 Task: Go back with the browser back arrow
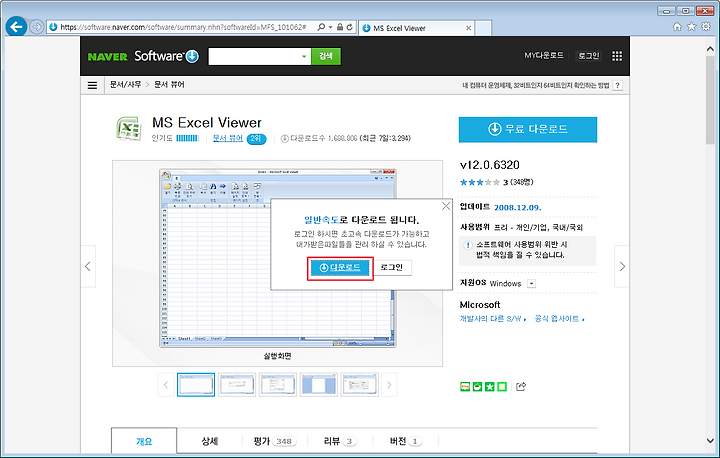pyautogui.click(x=16, y=27)
